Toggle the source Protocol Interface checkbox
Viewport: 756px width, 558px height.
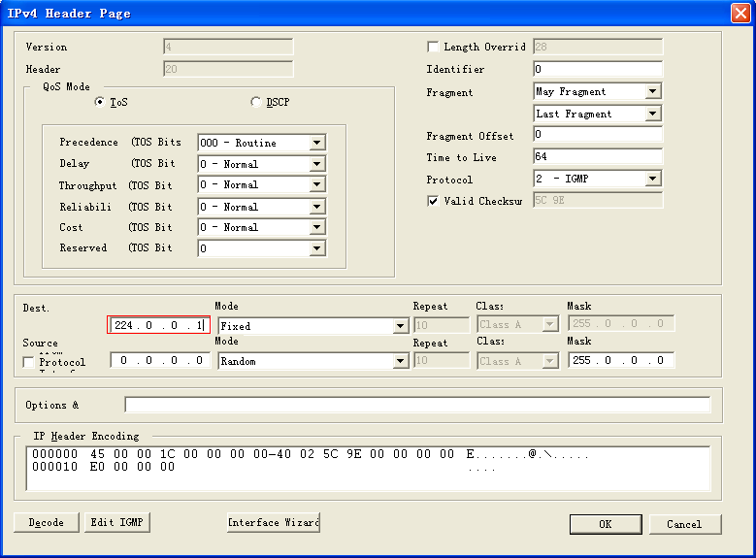point(29,362)
